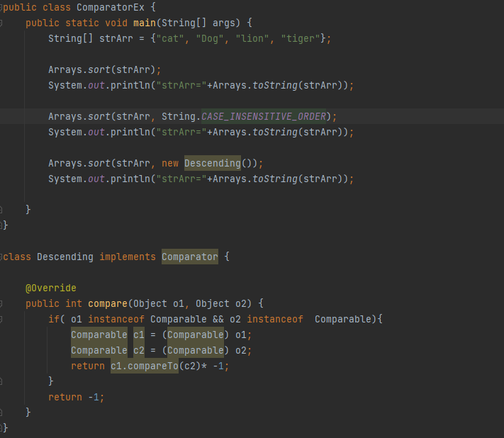
Task: Click the instanceof keyword right after o1
Action: [116, 319]
